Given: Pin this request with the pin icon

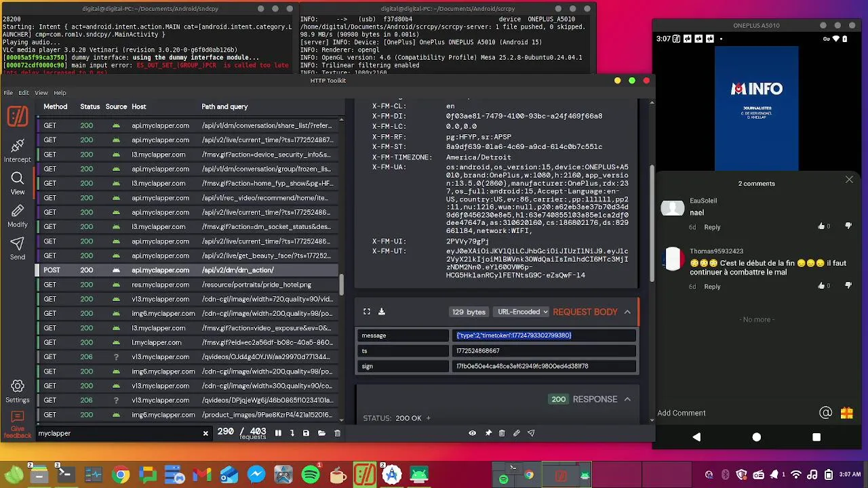Looking at the screenshot, I should pyautogui.click(x=488, y=433).
